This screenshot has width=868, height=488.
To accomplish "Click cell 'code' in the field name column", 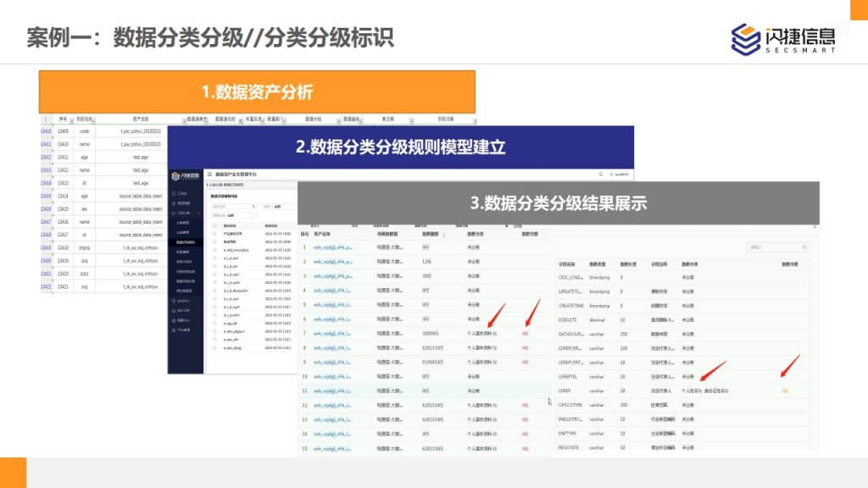I will click(x=84, y=131).
